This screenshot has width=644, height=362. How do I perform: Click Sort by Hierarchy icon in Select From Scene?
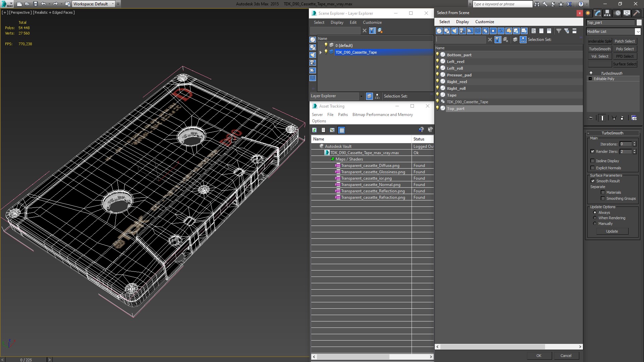[523, 40]
